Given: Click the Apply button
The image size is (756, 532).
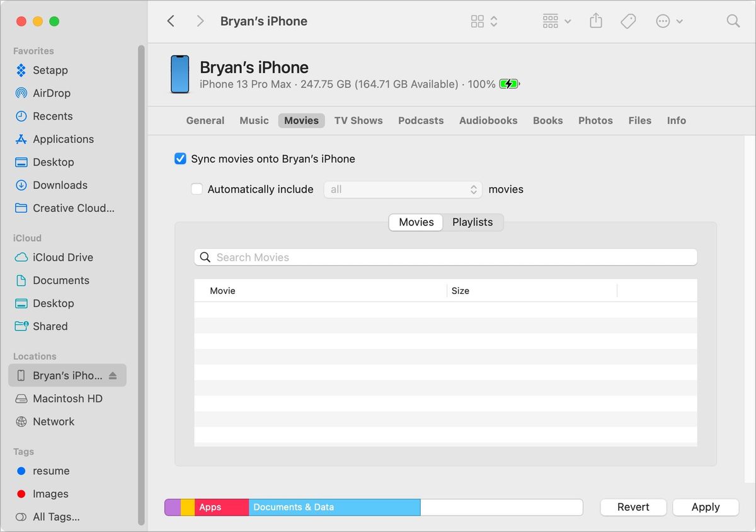Looking at the screenshot, I should click(705, 507).
